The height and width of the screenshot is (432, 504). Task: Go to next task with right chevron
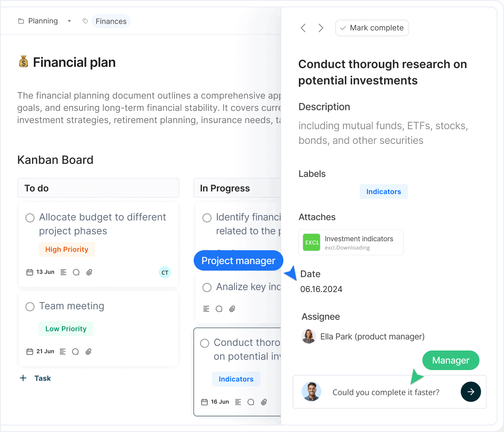tap(321, 28)
